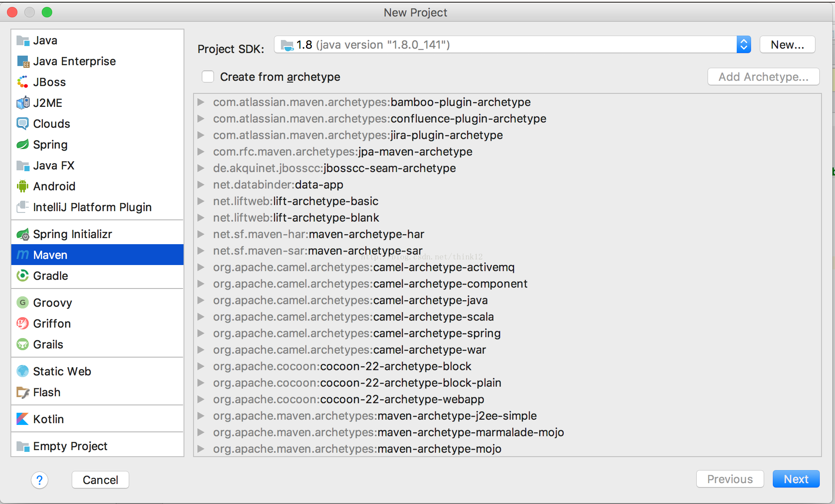Expand camel-archetype-activemq node
The width and height of the screenshot is (835, 504).
click(x=201, y=267)
